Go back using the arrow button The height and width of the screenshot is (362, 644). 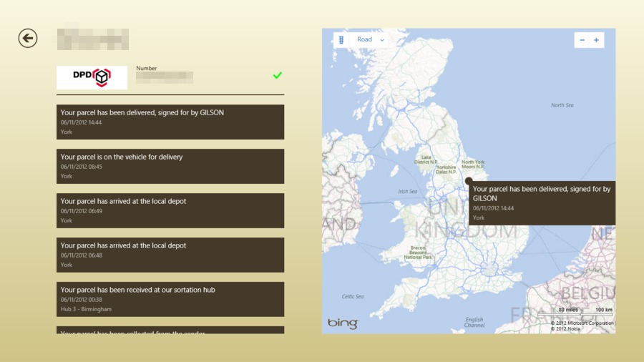click(28, 38)
